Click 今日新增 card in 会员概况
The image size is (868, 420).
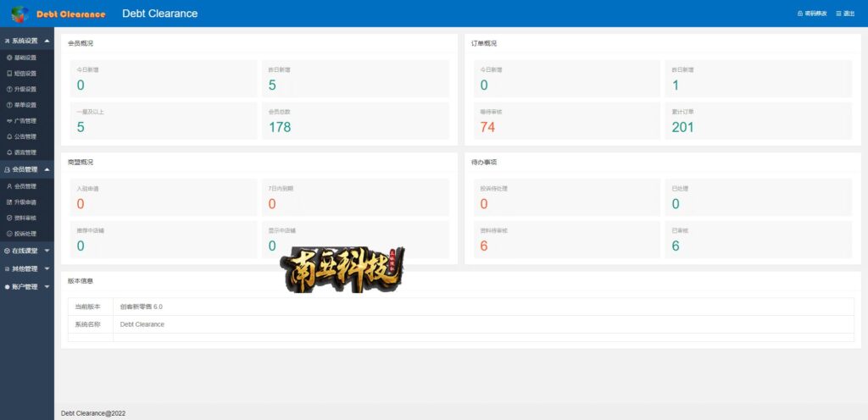pyautogui.click(x=164, y=79)
